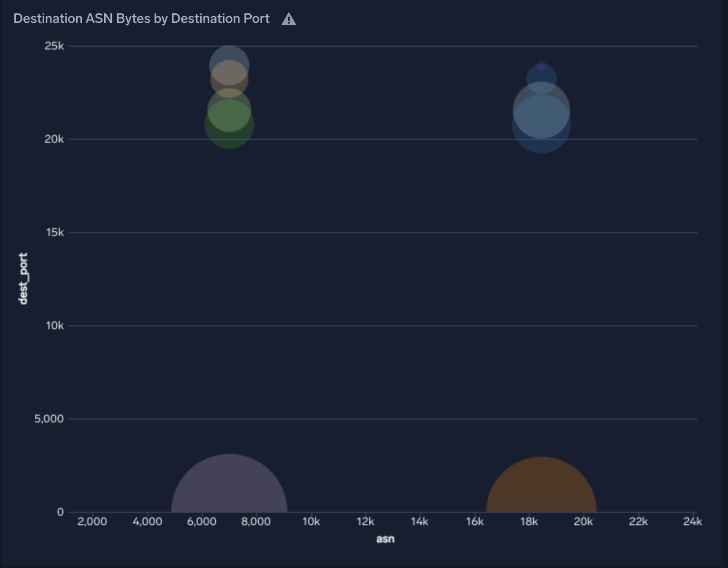Click the "2,000" x-axis tick label
Viewport: 728px width, 568px height.
[x=92, y=521]
